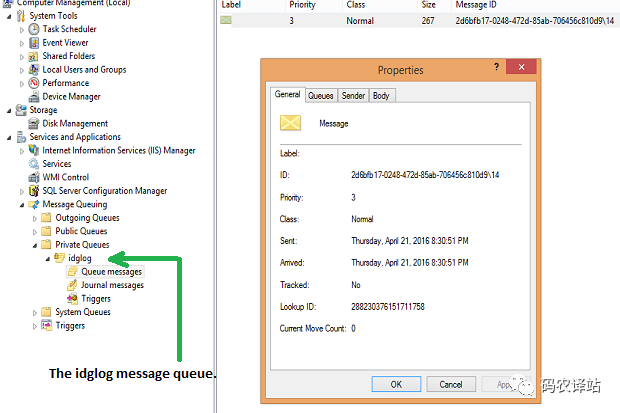Click the Triggers icon under idglog
Image resolution: width=620 pixels, height=413 pixels.
pyautogui.click(x=72, y=298)
